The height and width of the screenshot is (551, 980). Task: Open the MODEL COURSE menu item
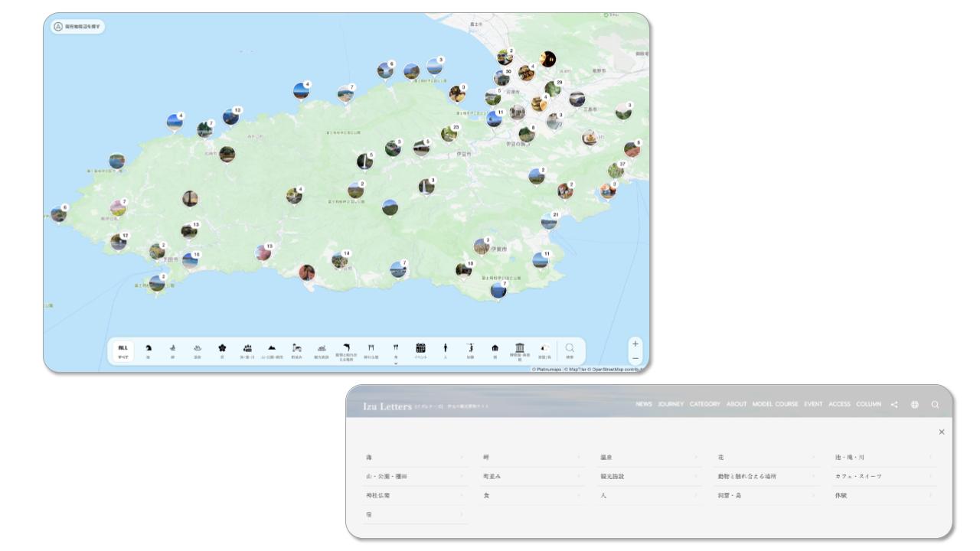(775, 404)
